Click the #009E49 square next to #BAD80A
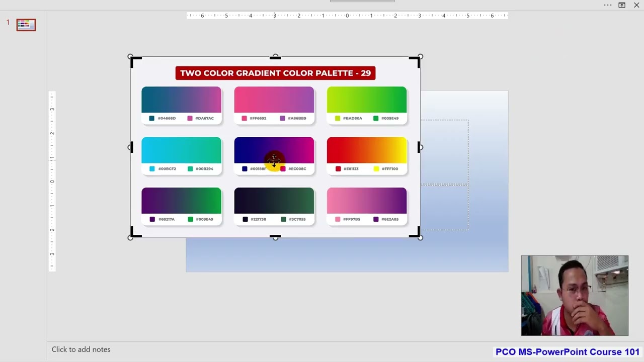Viewport: 644px width, 362px height. [376, 118]
